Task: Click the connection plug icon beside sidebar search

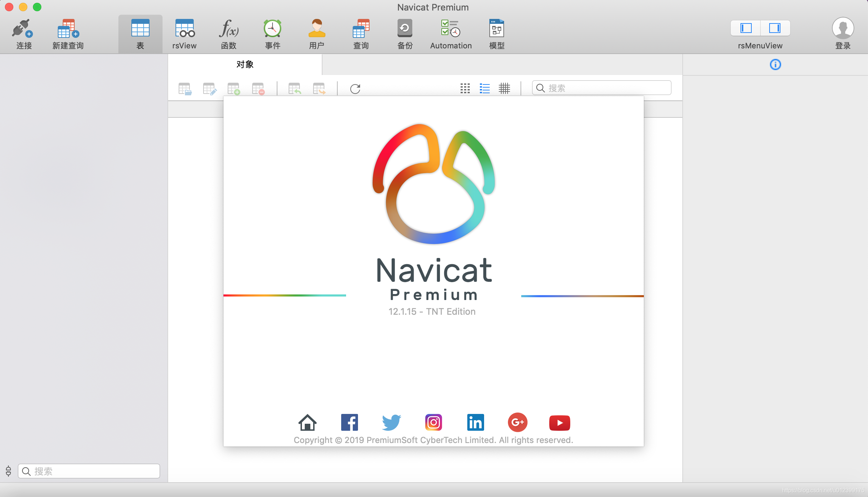Action: tap(8, 471)
